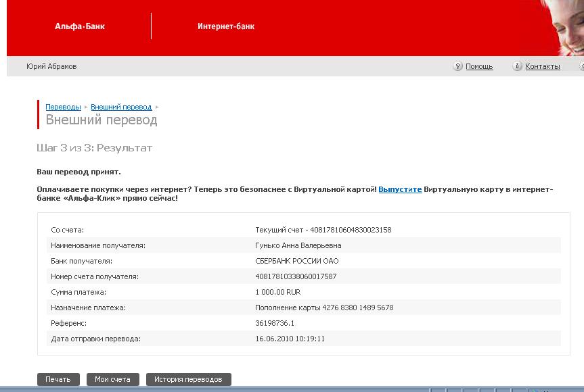
Task: View История переводов
Action: click(188, 379)
